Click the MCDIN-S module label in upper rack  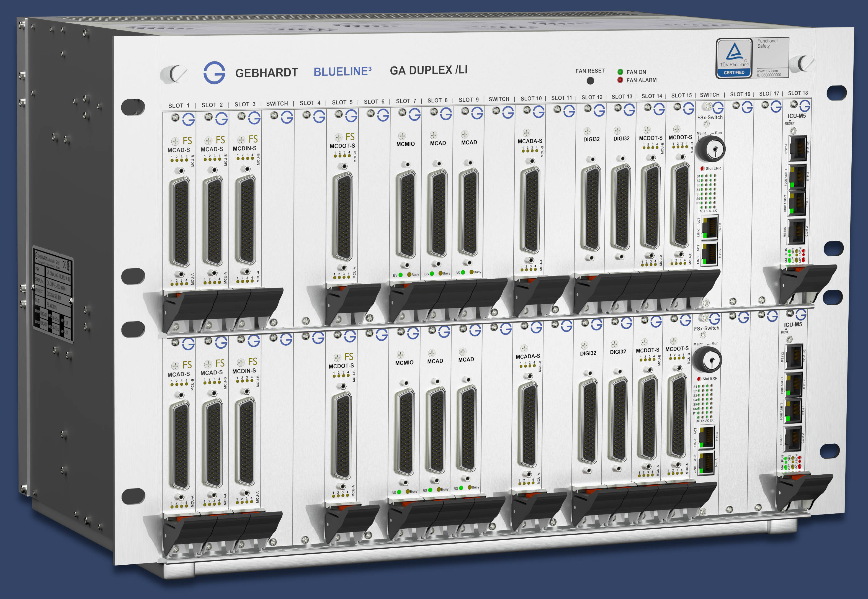245,149
